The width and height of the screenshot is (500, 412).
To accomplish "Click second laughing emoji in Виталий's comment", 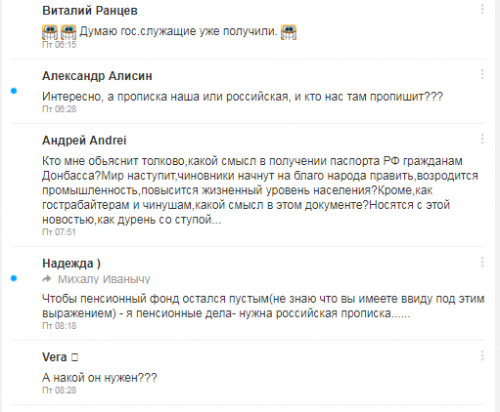I will tap(68, 32).
